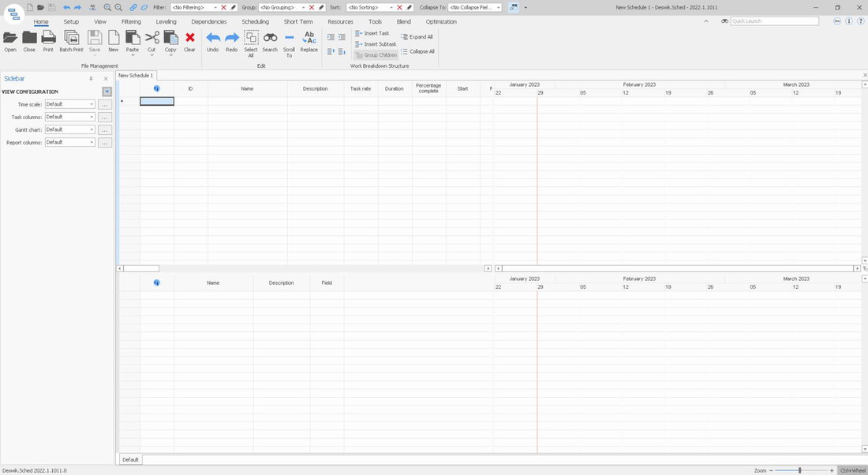868x475 pixels.
Task: Clear the sorting with the red X
Action: pyautogui.click(x=400, y=7)
